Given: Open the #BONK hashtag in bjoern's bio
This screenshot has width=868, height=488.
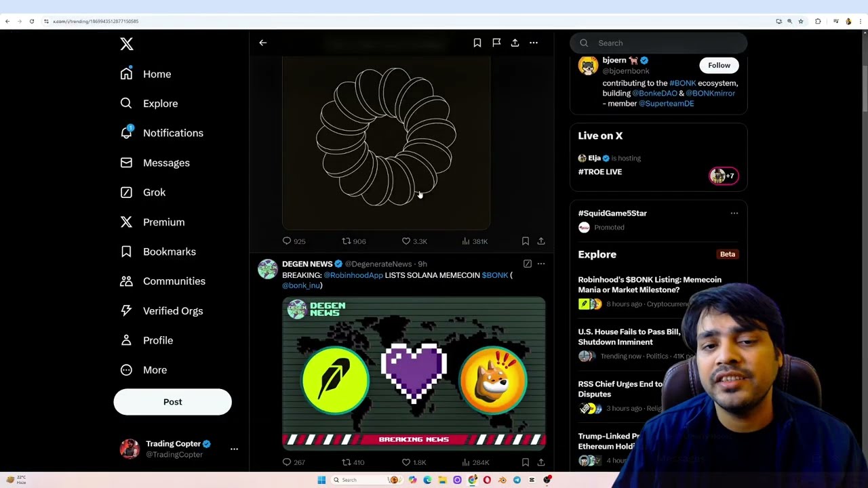Looking at the screenshot, I should [682, 83].
